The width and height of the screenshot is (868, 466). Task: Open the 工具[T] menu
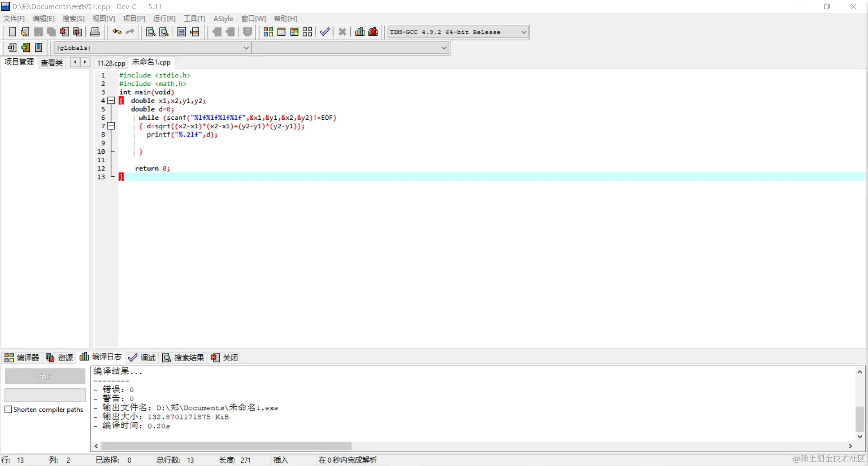194,19
